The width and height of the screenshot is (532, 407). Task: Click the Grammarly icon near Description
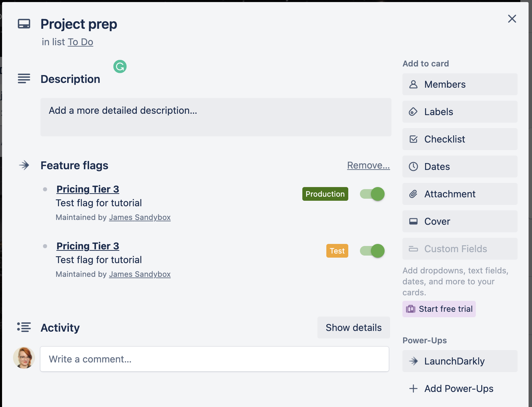(x=120, y=66)
